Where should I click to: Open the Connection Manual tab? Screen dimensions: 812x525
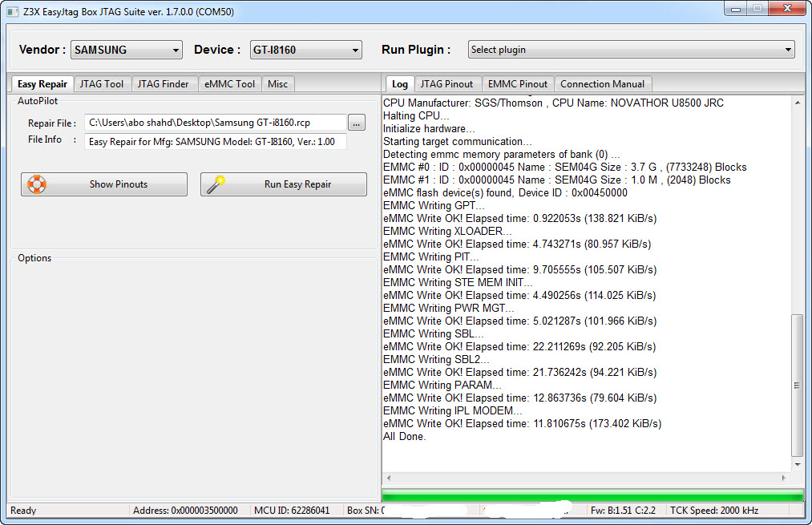602,84
